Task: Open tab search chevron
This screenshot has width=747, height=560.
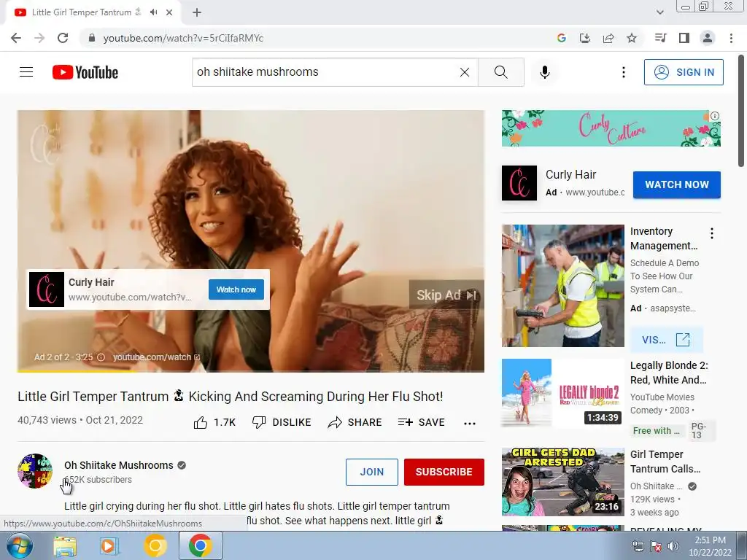Action: coord(659,12)
